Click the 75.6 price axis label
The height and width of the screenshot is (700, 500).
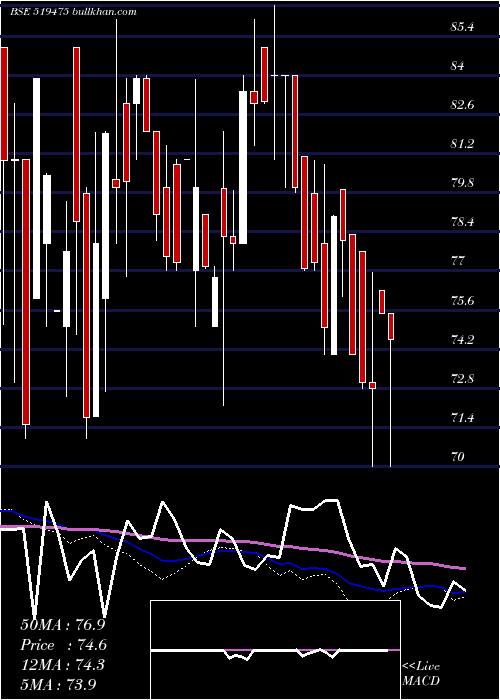(x=462, y=301)
